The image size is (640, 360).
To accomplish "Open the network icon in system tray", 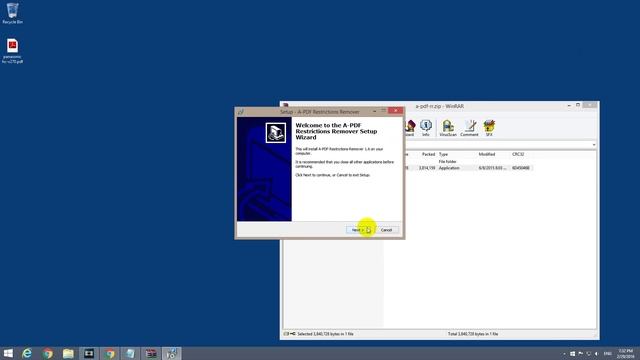I will click(588, 354).
